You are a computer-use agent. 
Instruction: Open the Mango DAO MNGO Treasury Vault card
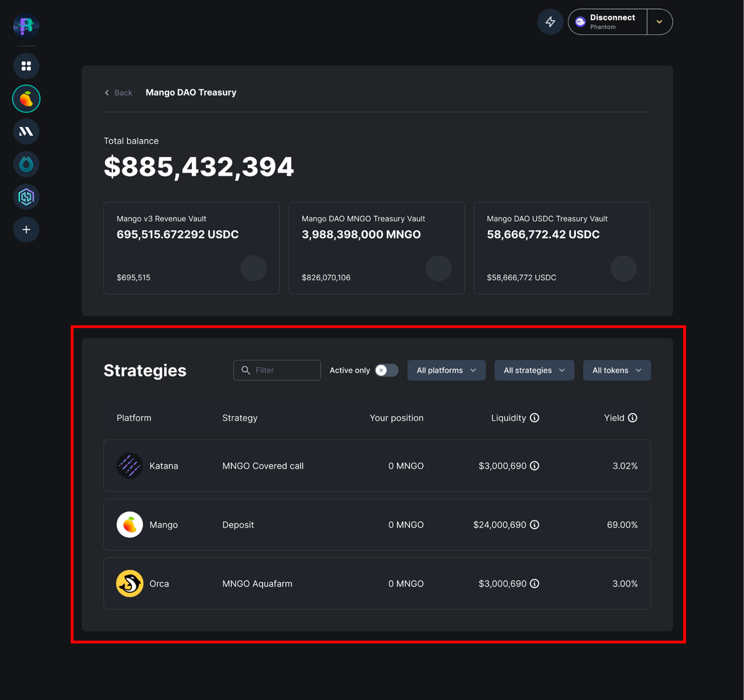(376, 248)
